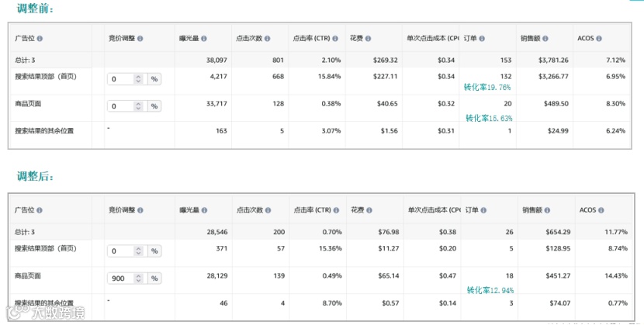Click sales value $3,266.77
The width and height of the screenshot is (644, 325).
pos(553,76)
